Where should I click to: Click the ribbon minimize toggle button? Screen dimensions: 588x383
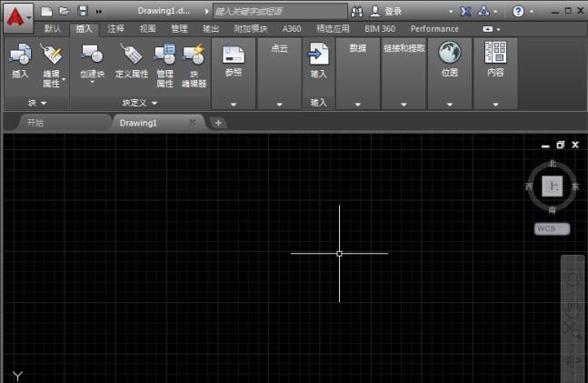coord(487,29)
